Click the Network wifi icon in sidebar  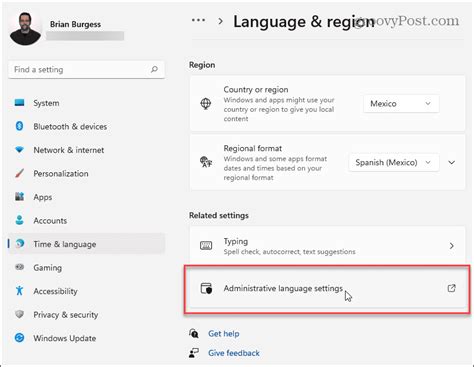point(19,150)
